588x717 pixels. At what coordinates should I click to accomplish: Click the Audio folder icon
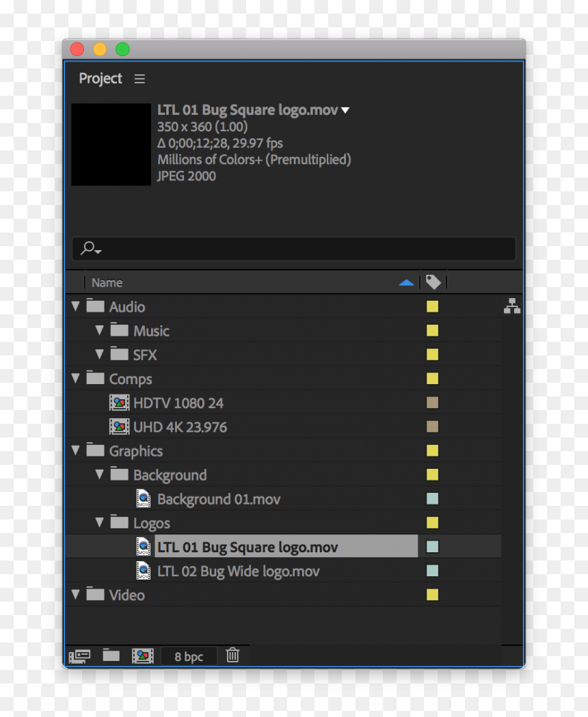(x=95, y=306)
